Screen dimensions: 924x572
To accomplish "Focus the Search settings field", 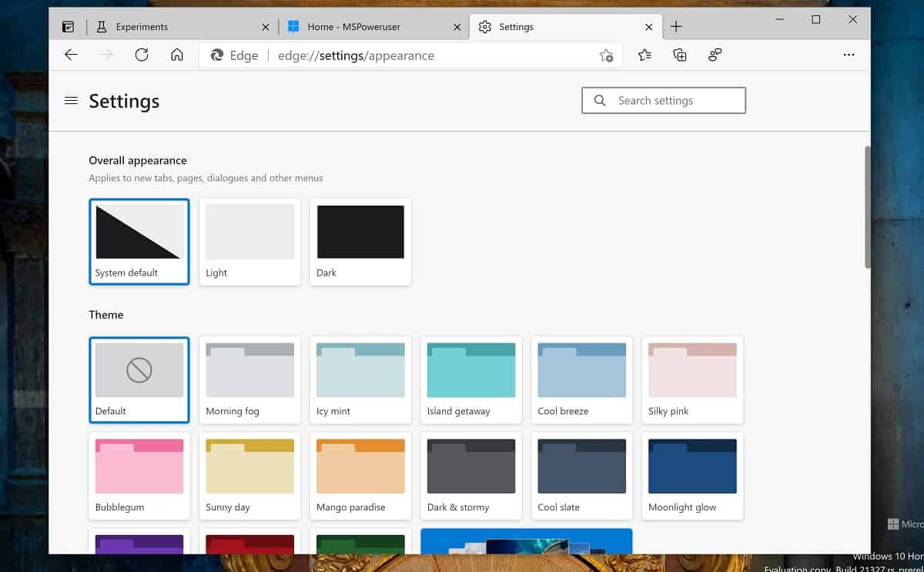I will [664, 100].
